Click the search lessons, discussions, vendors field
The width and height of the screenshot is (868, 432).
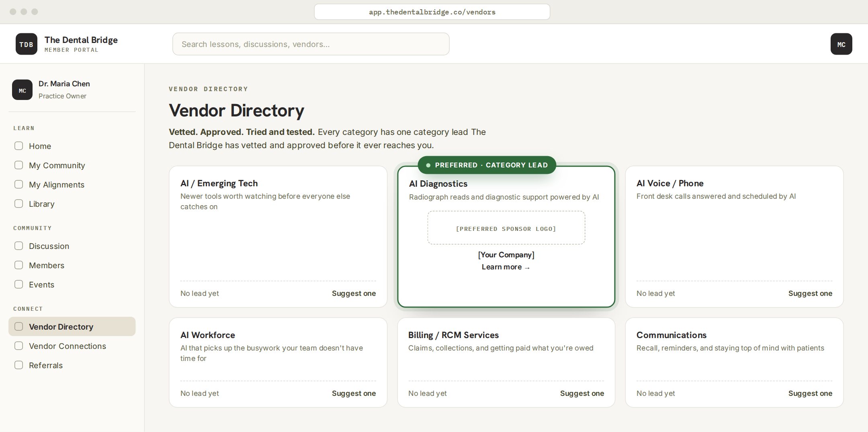pyautogui.click(x=311, y=44)
